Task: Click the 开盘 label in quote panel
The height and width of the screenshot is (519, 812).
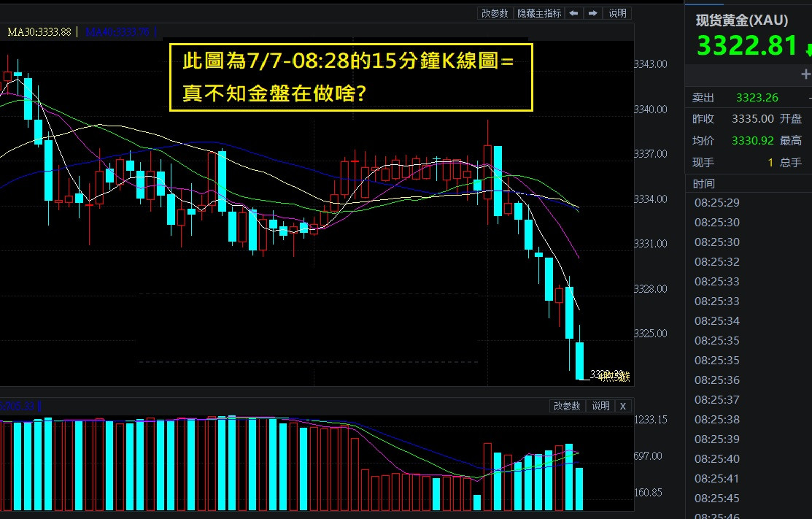Action: [791, 118]
